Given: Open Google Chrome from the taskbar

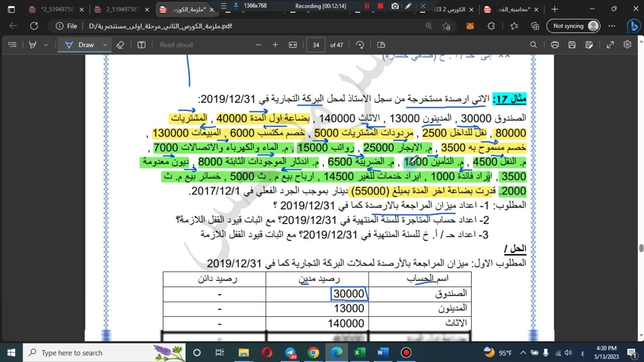Looking at the screenshot, I should tap(313, 352).
